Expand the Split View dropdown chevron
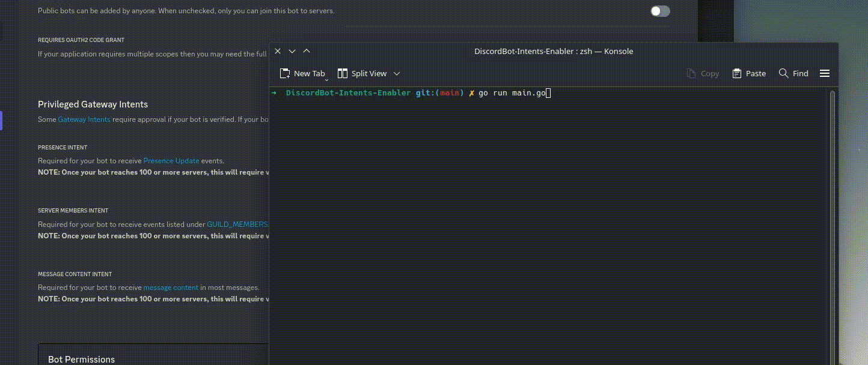The height and width of the screenshot is (365, 868). coord(397,73)
